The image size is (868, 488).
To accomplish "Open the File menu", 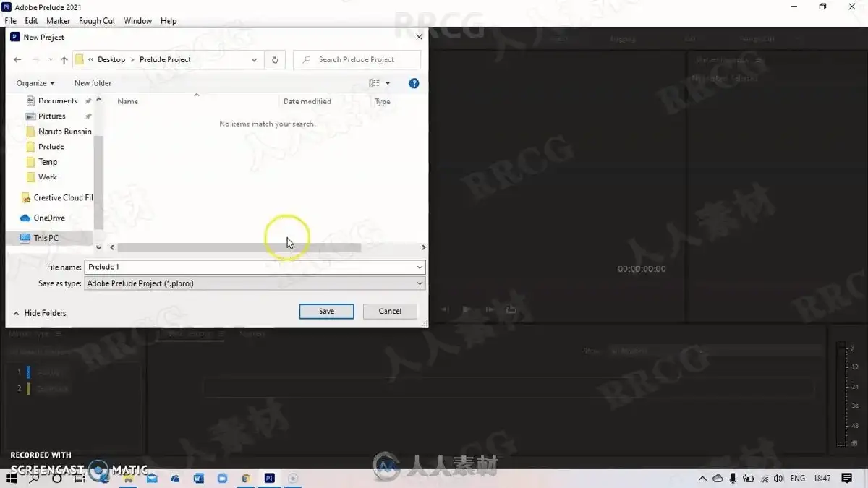I will (x=11, y=21).
